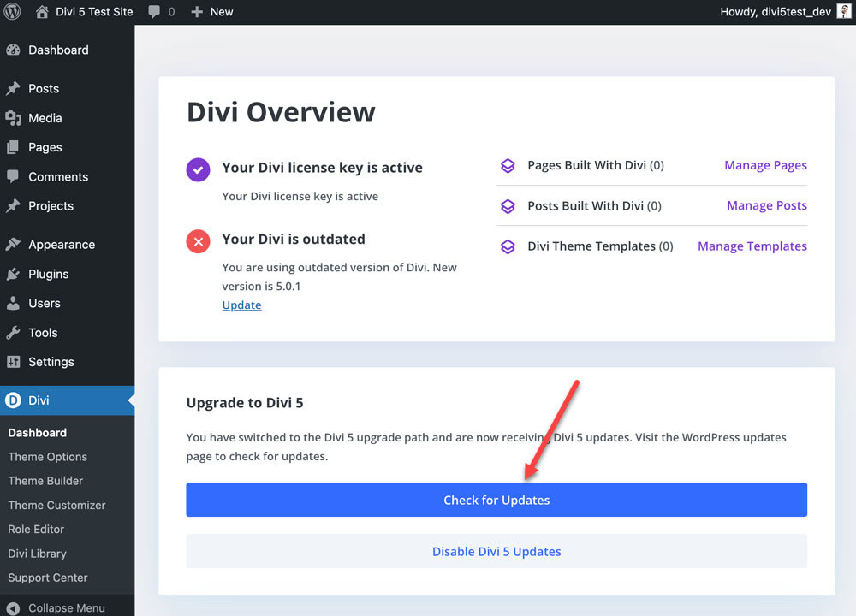Screen dimensions: 856x616
Task: Open the Users menu
Action: click(67, 304)
